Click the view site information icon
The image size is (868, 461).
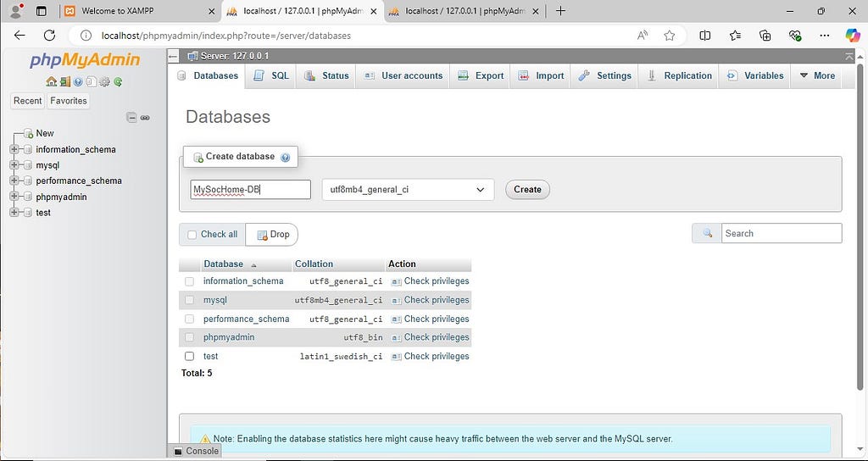86,36
